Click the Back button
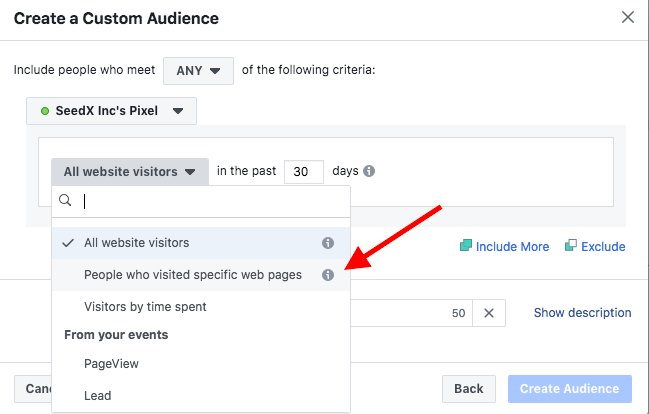Image resolution: width=649 pixels, height=414 pixels. (469, 388)
